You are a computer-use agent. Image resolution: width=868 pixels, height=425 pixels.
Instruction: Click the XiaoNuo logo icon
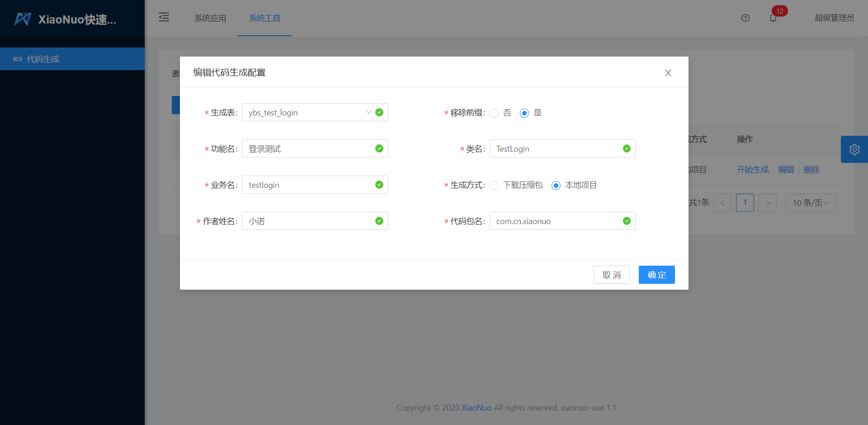(x=23, y=19)
